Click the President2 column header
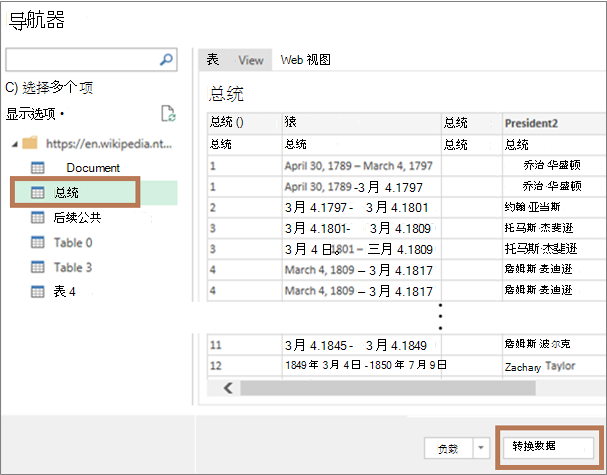The height and width of the screenshot is (475, 607). (554, 123)
